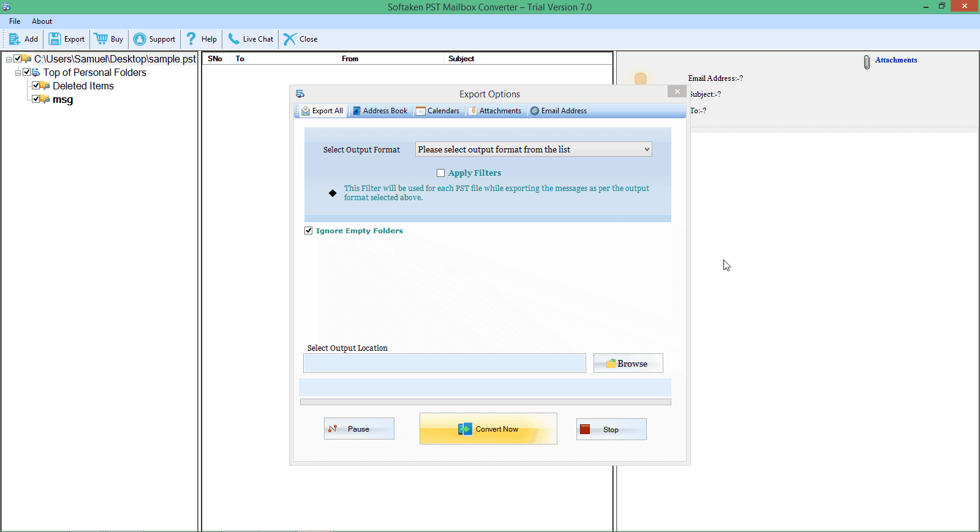Click the Help question mark icon
This screenshot has height=532, width=980.
(191, 39)
